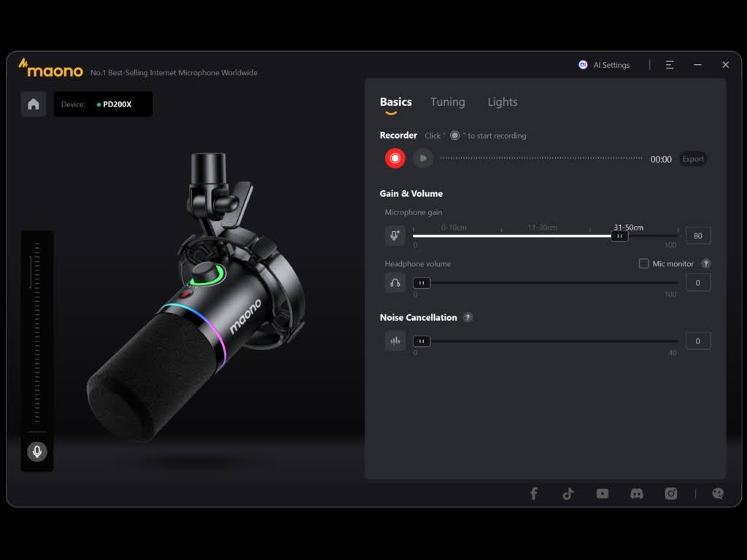Click the Export button
This screenshot has height=560, width=747.
coord(692,158)
